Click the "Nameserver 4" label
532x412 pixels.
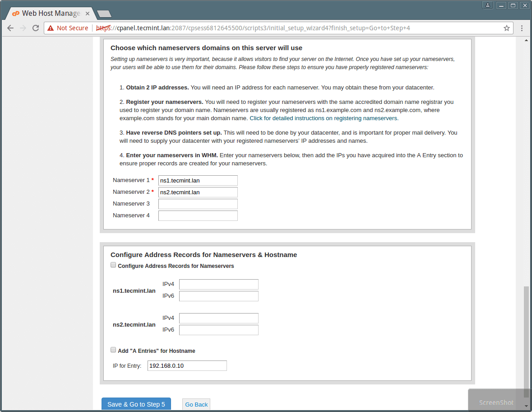click(x=131, y=215)
